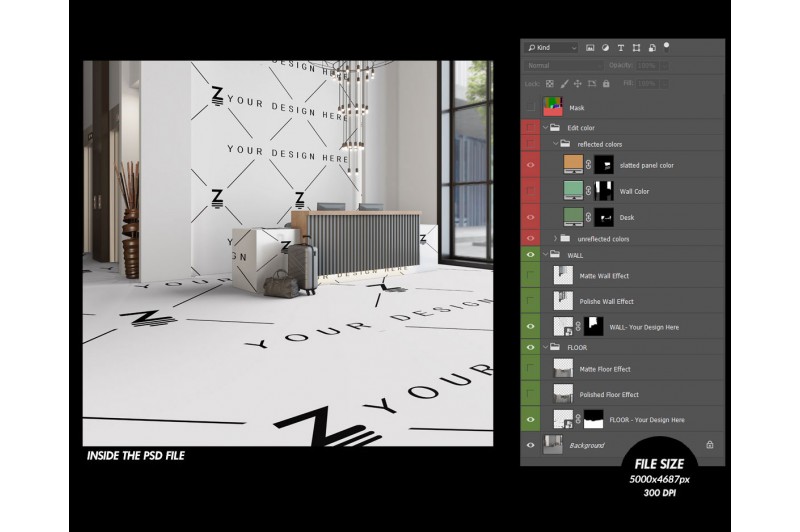Open orange slatted panel color swatch
This screenshot has width=800, height=532.
click(573, 164)
